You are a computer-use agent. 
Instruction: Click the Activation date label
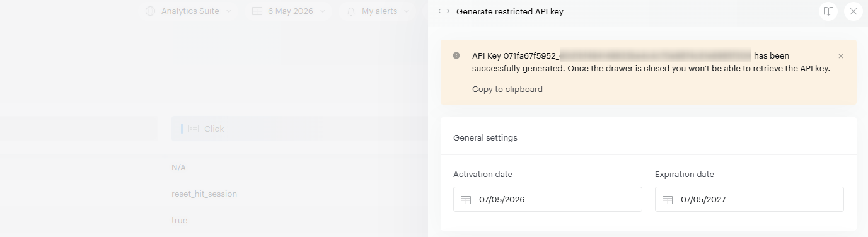pyautogui.click(x=483, y=175)
